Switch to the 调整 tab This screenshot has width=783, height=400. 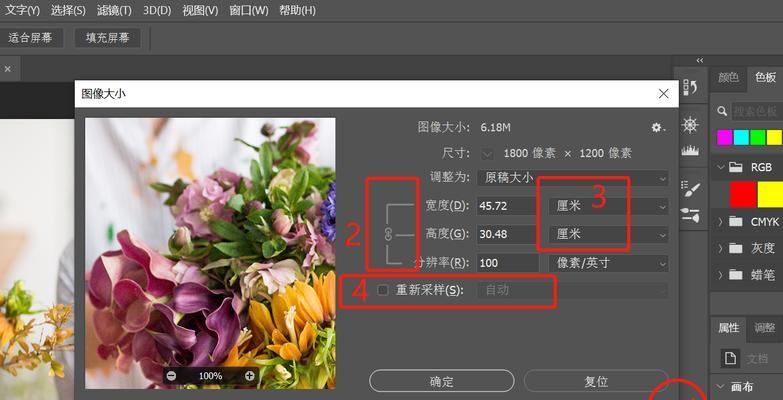pyautogui.click(x=765, y=328)
